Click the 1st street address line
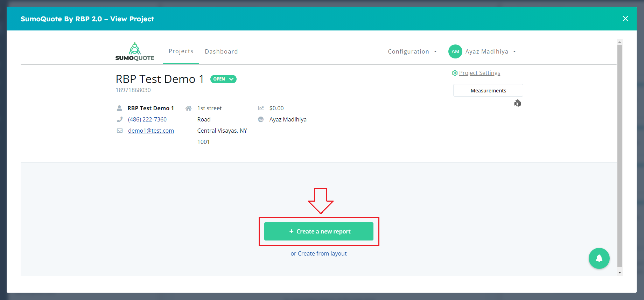 click(210, 108)
